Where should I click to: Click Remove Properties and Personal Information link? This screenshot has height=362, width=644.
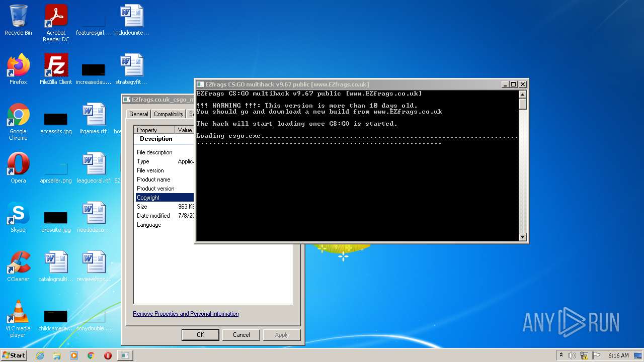(186, 314)
